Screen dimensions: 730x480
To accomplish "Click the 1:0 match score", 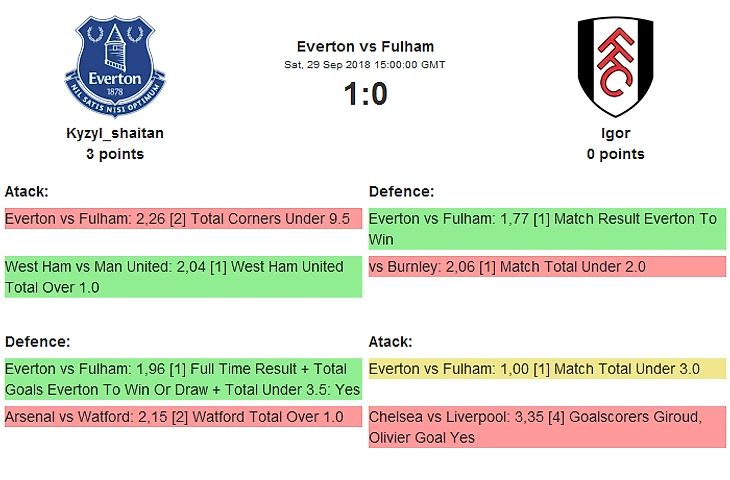I will pyautogui.click(x=365, y=94).
